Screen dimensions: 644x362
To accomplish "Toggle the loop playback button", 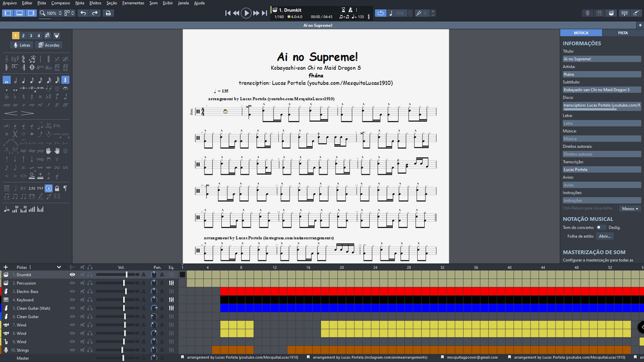I will coord(381,13).
